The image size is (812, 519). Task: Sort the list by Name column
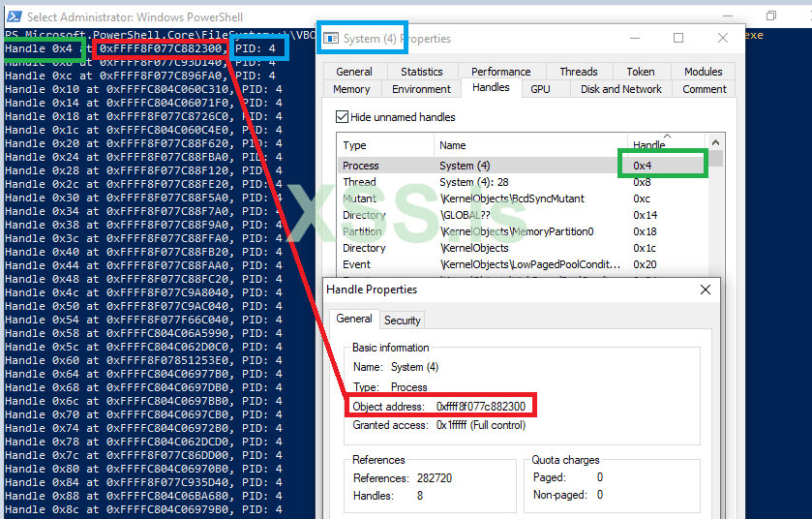tap(530, 144)
